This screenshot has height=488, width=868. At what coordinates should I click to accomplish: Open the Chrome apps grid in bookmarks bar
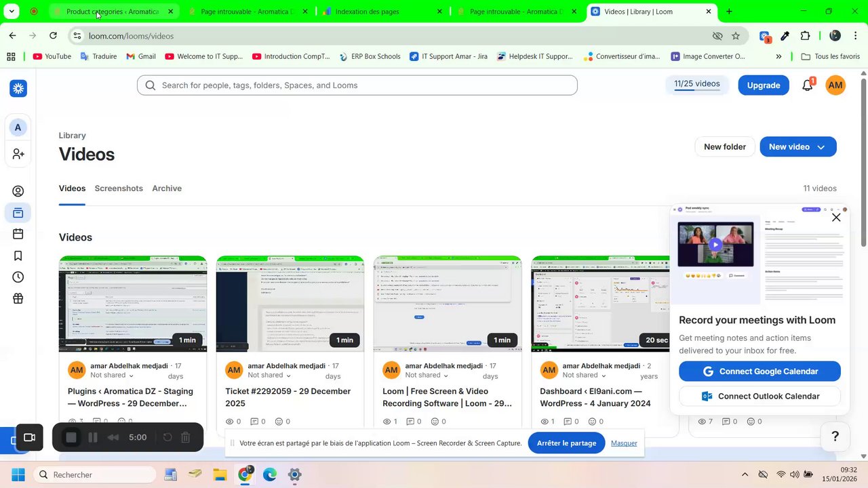[11, 57]
